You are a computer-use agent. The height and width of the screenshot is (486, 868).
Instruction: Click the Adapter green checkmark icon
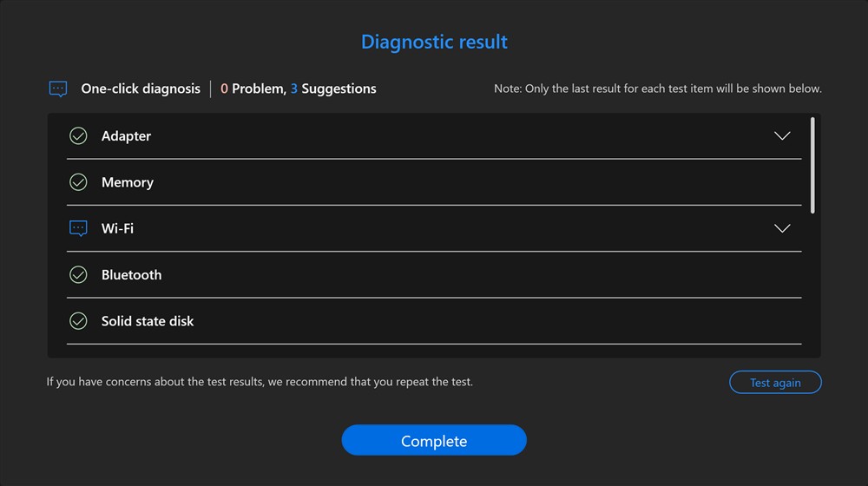pos(78,136)
